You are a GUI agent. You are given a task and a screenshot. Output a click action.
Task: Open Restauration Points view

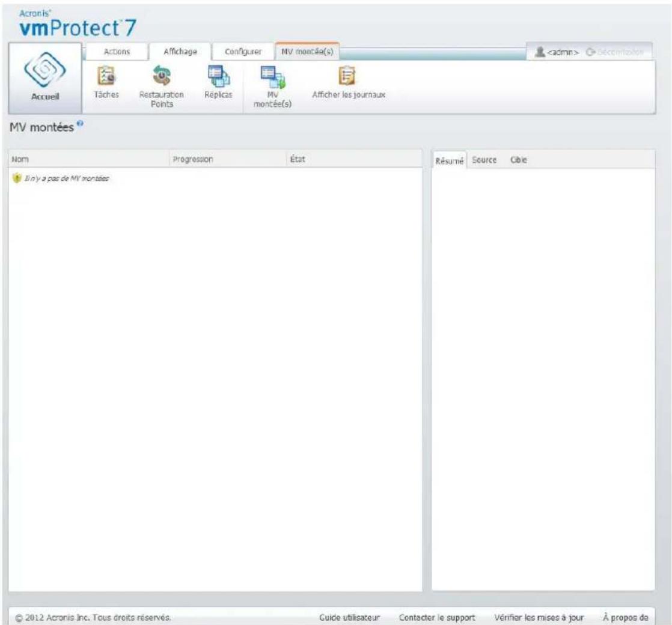coord(162,86)
